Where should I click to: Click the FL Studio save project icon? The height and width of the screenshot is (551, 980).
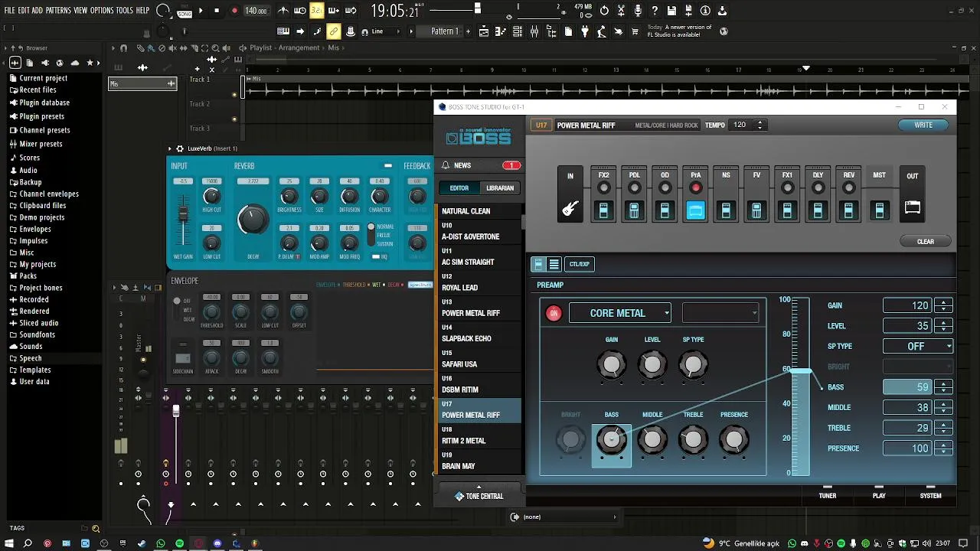coord(671,11)
